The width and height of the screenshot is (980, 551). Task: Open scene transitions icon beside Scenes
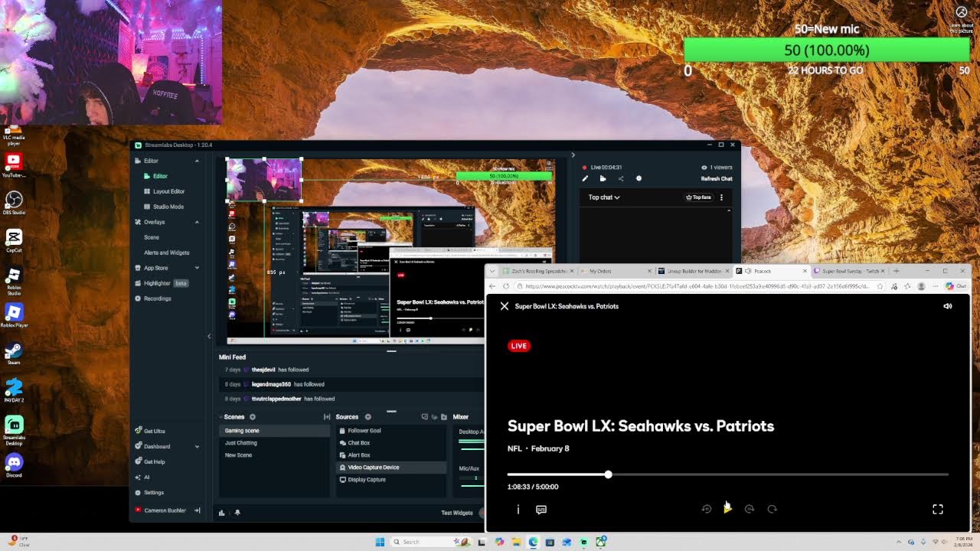[327, 417]
